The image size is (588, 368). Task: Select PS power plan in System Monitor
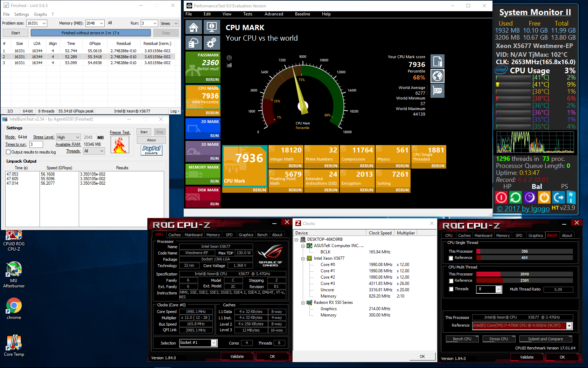pos(565,186)
